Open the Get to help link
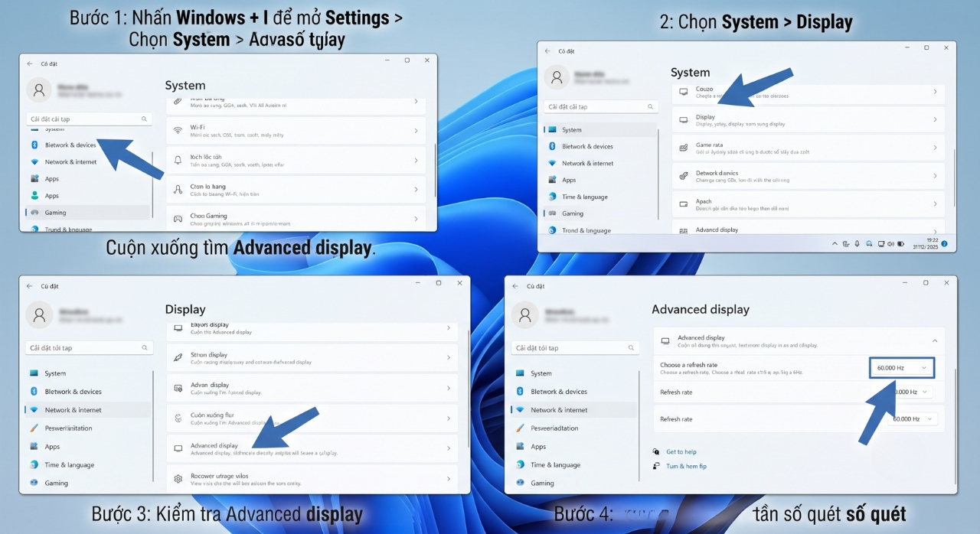Viewport: 980px width, 534px height. point(681,451)
